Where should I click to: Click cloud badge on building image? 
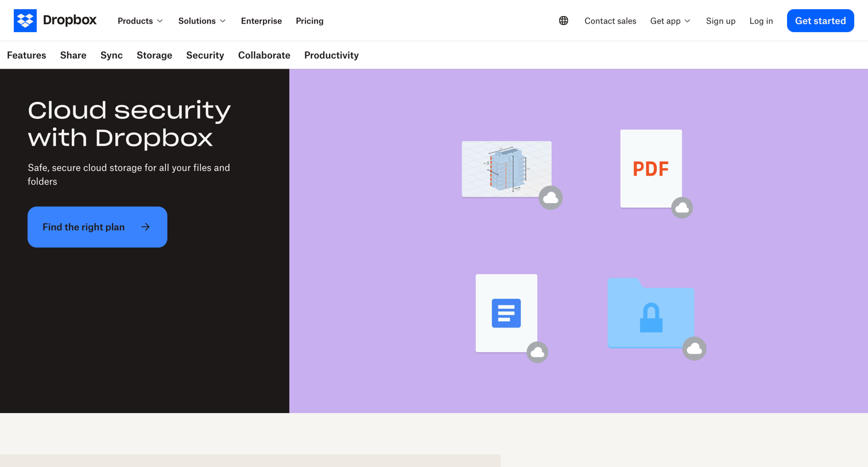point(551,198)
